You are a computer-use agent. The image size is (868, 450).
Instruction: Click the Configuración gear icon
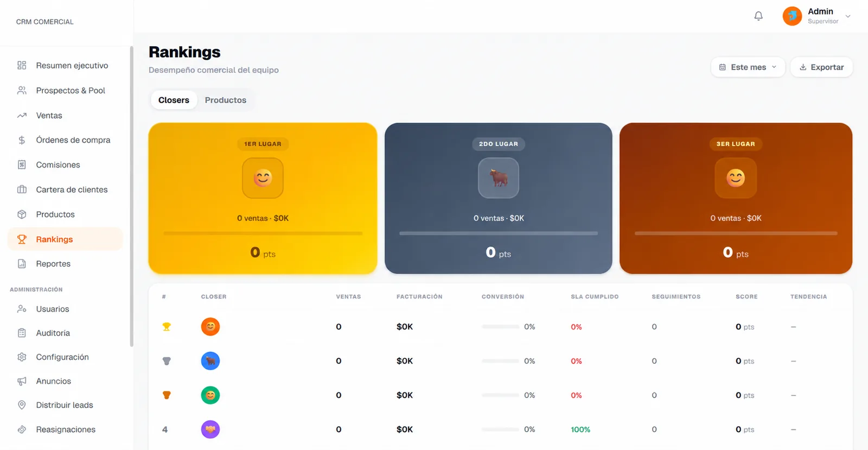[22, 357]
